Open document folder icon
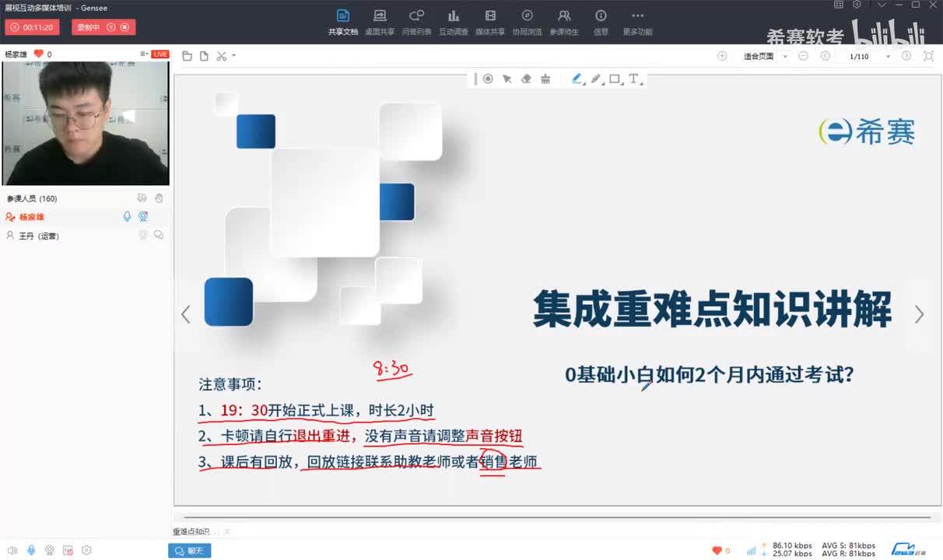 (x=187, y=56)
